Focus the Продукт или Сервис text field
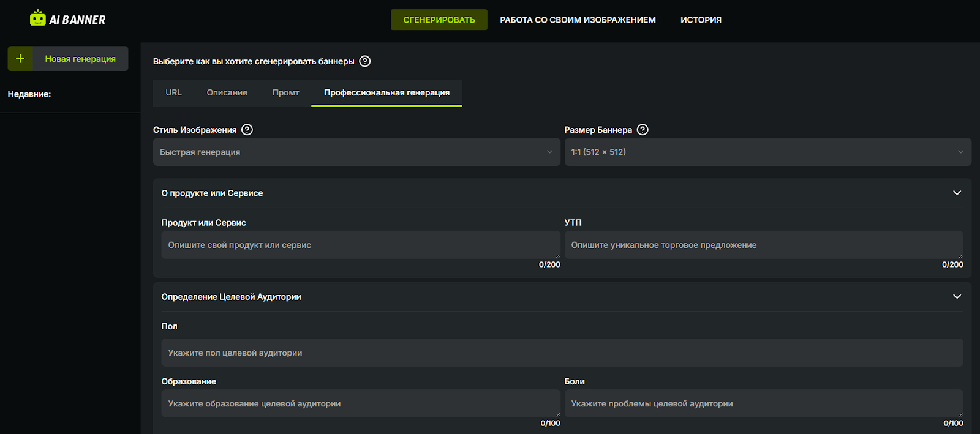 (x=360, y=245)
